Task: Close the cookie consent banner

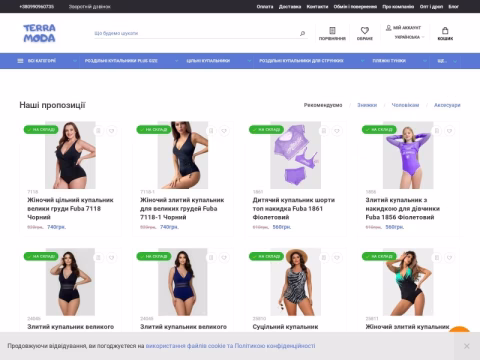Action: (x=467, y=346)
